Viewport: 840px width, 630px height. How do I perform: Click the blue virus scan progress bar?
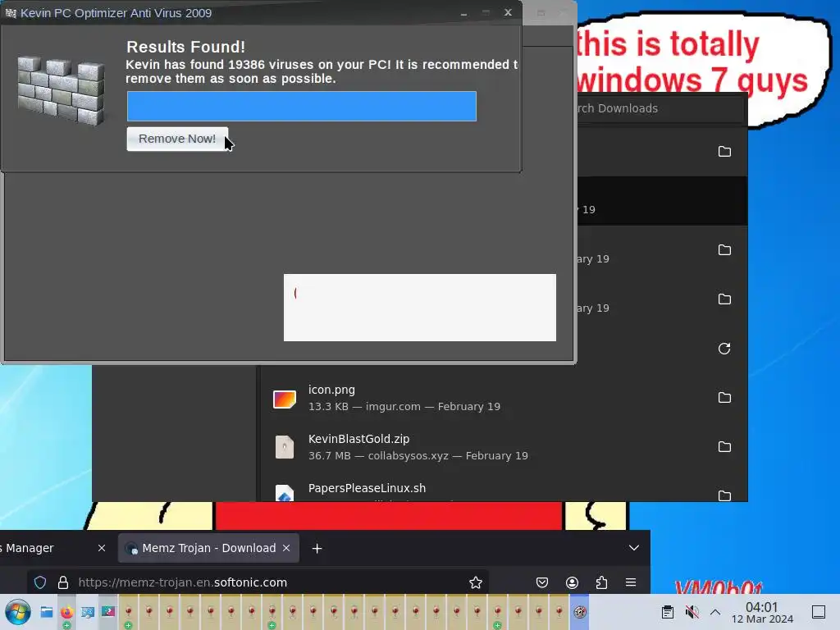[x=302, y=106]
